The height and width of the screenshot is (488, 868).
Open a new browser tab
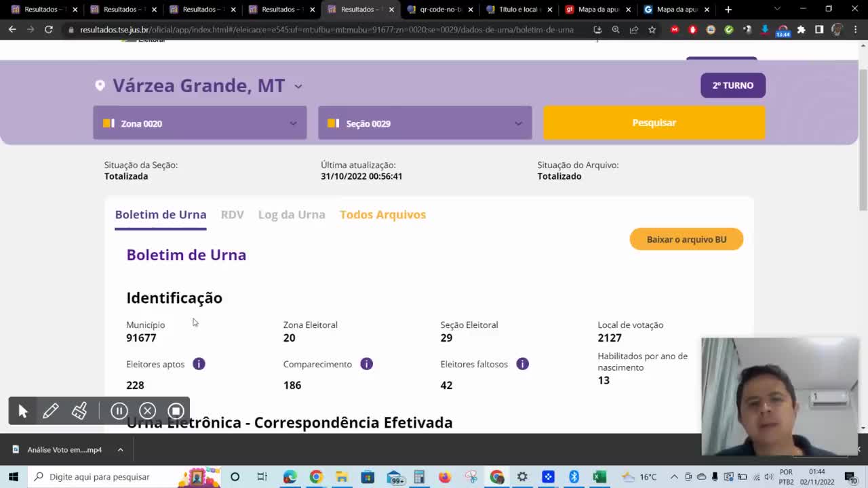(x=728, y=9)
